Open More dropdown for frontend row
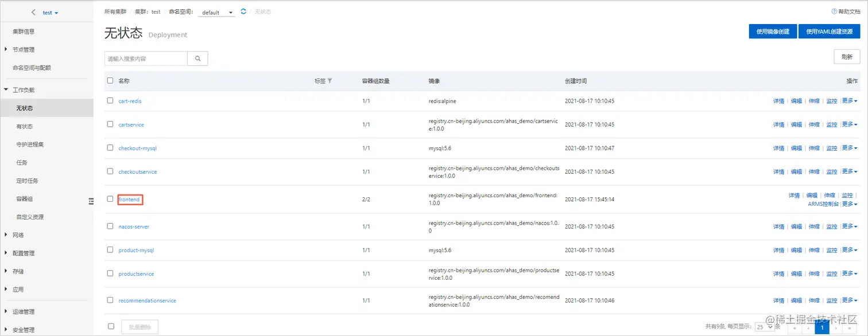The image size is (868, 336). 850,204
